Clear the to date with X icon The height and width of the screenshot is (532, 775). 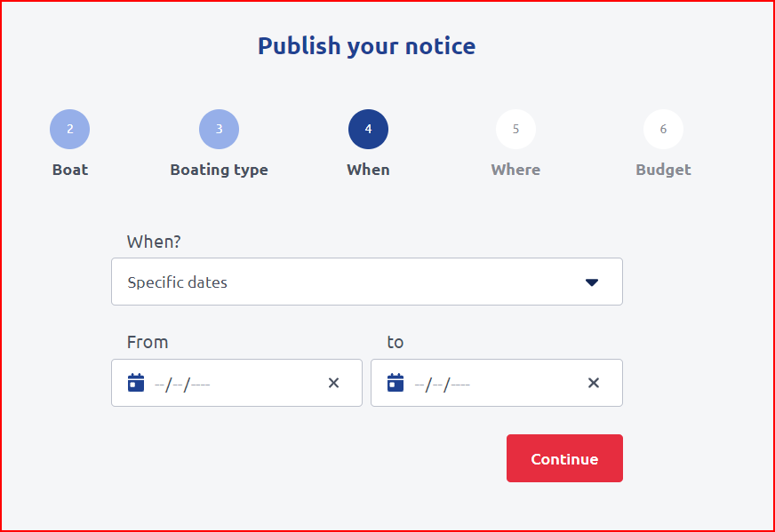pos(594,383)
